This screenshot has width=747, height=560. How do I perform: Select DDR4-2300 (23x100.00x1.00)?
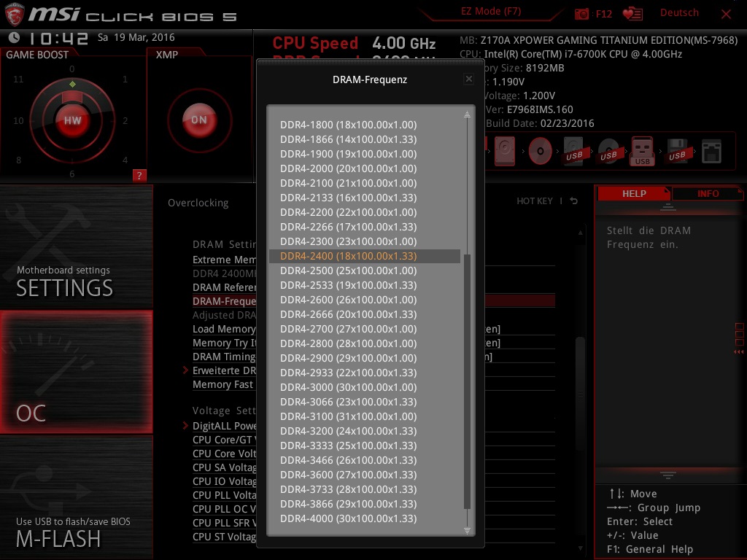(x=365, y=241)
